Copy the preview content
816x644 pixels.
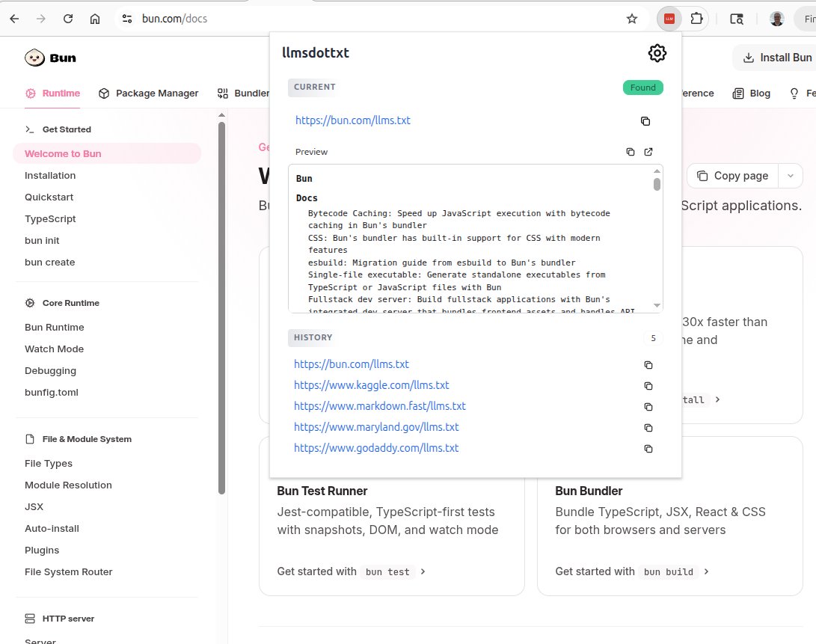point(631,152)
